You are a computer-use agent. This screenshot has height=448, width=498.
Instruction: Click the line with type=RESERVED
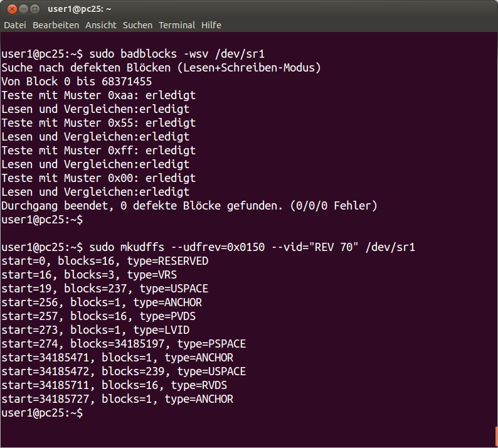[105, 261]
